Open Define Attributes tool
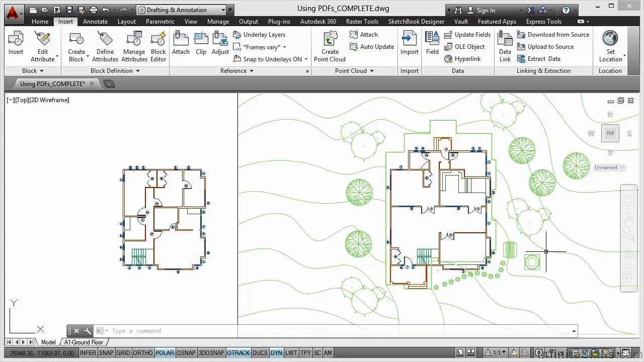 pyautogui.click(x=105, y=46)
